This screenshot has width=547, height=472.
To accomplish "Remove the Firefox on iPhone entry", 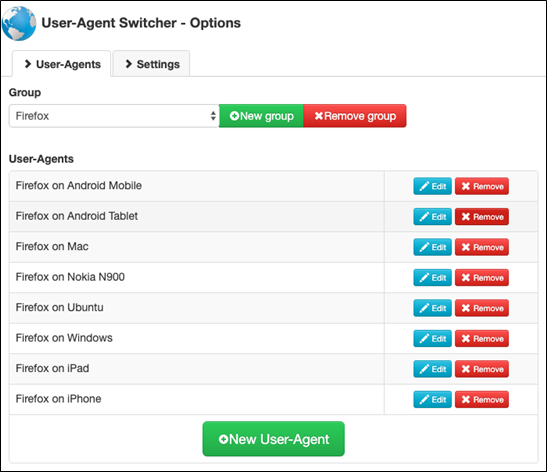I will click(x=482, y=399).
